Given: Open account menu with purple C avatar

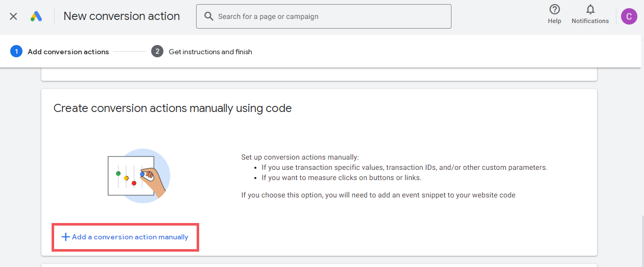Looking at the screenshot, I should click(629, 16).
